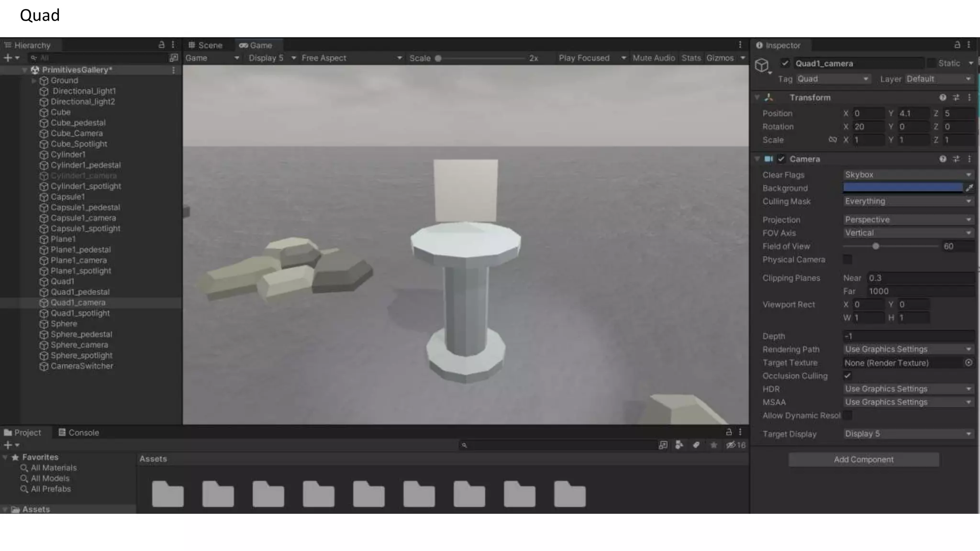This screenshot has width=980, height=551.
Task: Open the Transform component help icon
Action: (x=942, y=98)
